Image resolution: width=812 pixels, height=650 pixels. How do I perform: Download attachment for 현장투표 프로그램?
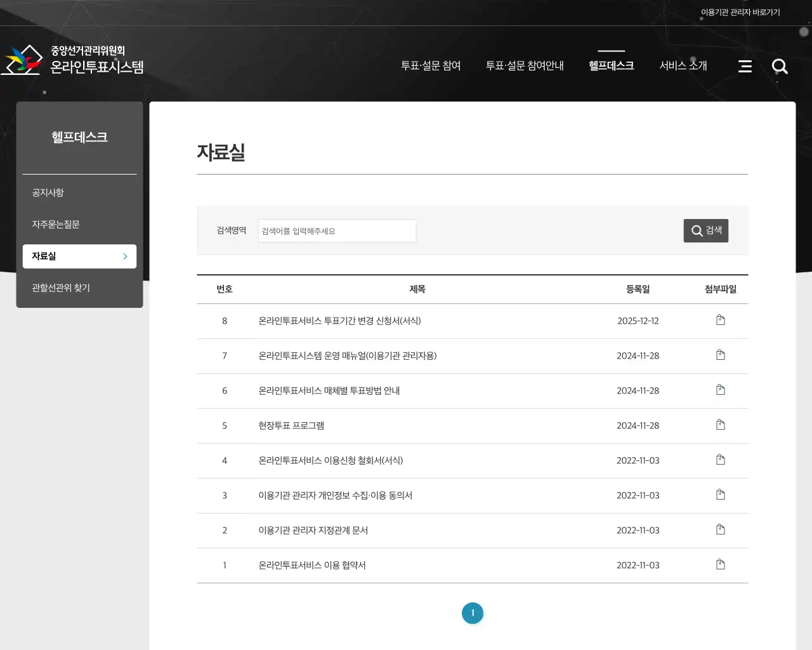point(720,425)
